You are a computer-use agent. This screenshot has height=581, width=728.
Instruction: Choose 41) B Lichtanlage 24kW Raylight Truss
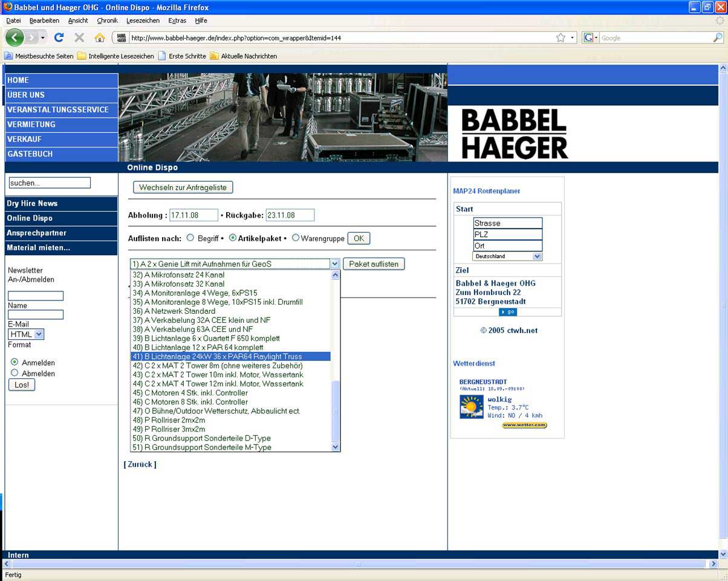[x=231, y=357]
